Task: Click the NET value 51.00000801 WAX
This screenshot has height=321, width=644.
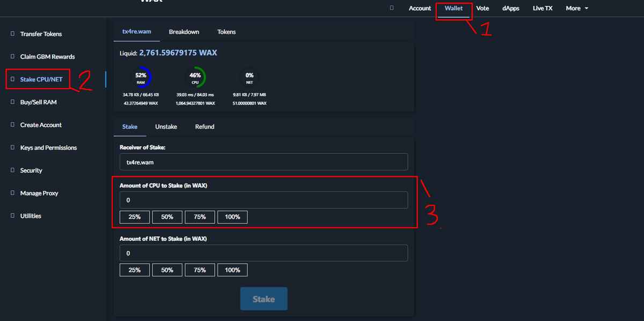Action: click(x=250, y=103)
